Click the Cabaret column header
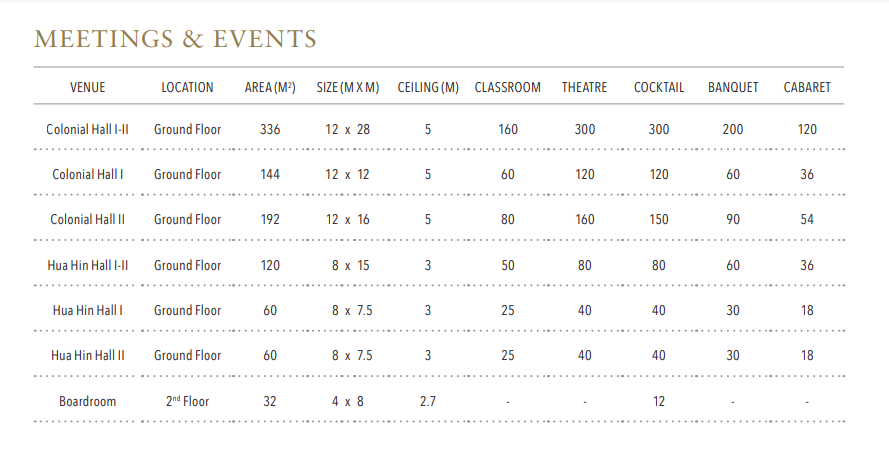The image size is (889, 449). click(x=807, y=87)
